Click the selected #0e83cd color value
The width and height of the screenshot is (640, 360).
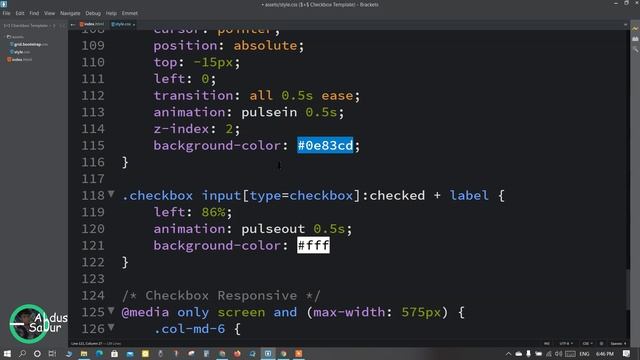pyautogui.click(x=325, y=145)
